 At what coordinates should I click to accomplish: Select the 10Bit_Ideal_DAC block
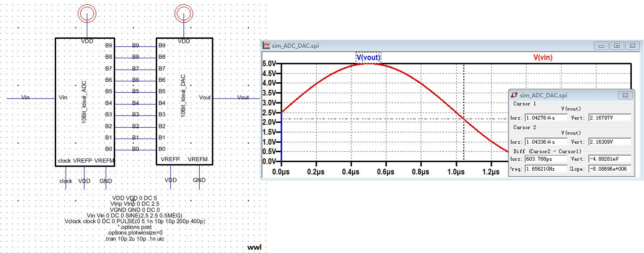[x=184, y=102]
